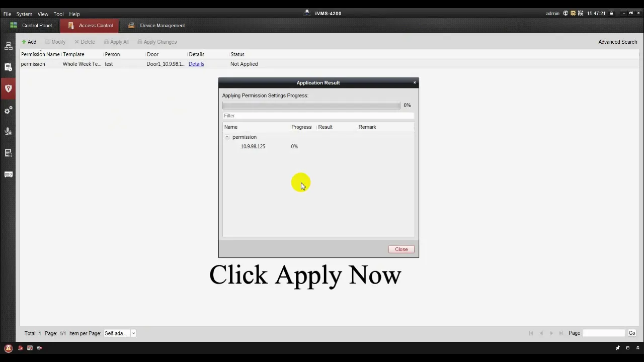644x362 pixels.
Task: Click the Apply All button
Action: tap(116, 42)
